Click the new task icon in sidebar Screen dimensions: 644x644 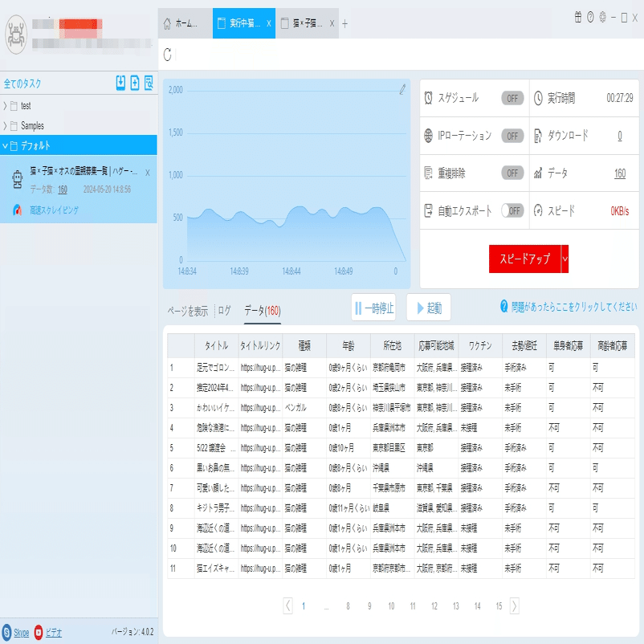[135, 83]
